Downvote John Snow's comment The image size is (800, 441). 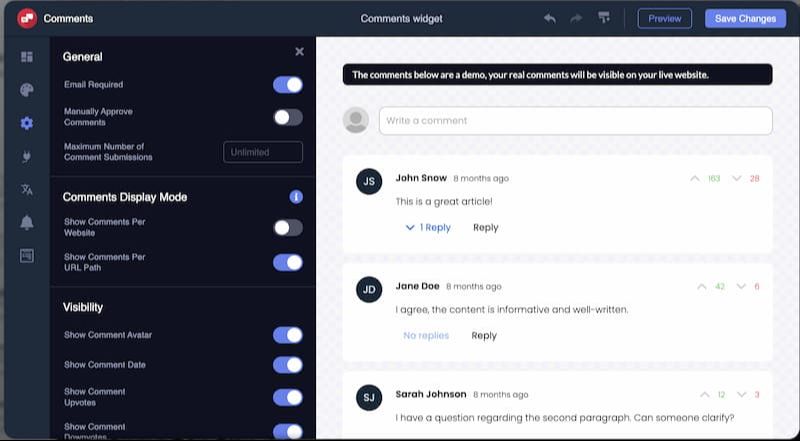pyautogui.click(x=736, y=178)
